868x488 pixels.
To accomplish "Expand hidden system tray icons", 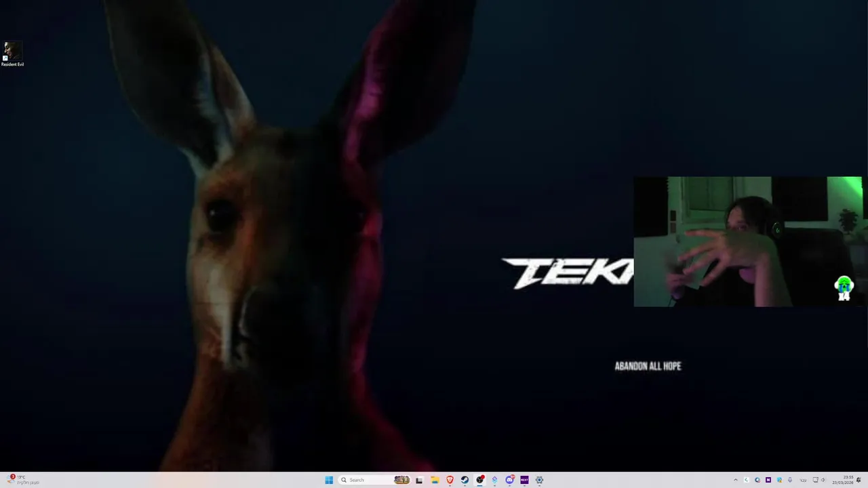I will pyautogui.click(x=736, y=480).
